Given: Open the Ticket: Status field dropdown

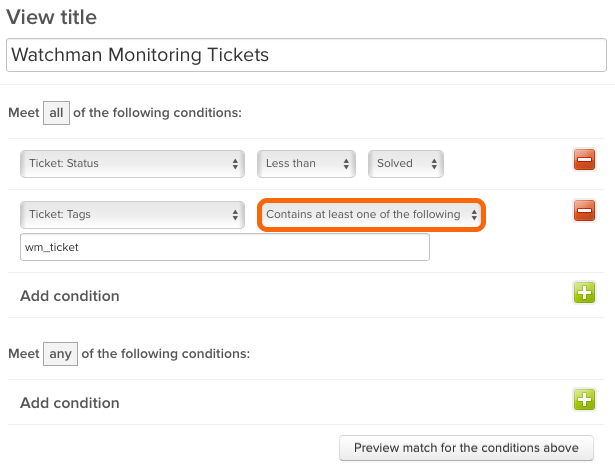Looking at the screenshot, I should (132, 163).
